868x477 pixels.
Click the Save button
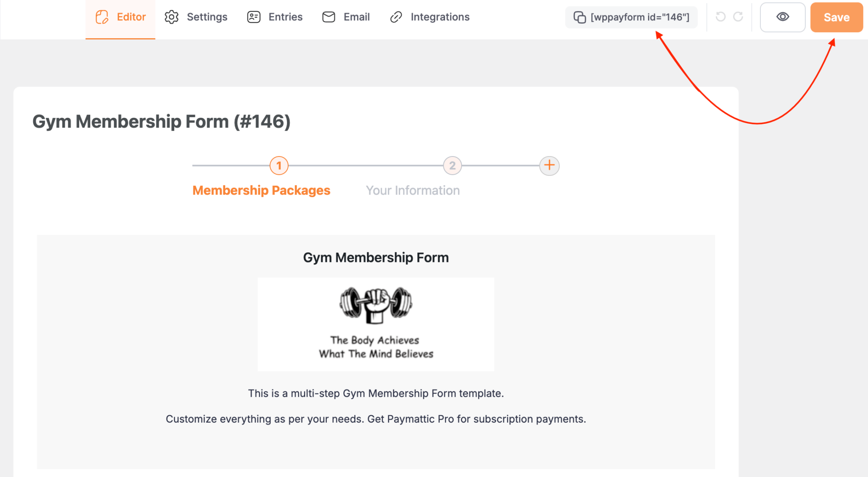pos(836,17)
